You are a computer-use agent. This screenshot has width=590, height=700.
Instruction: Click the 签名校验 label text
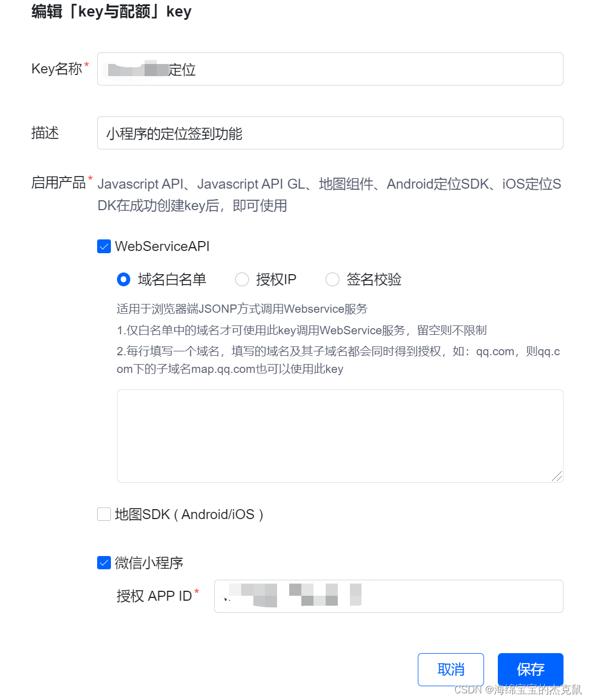[x=374, y=280]
